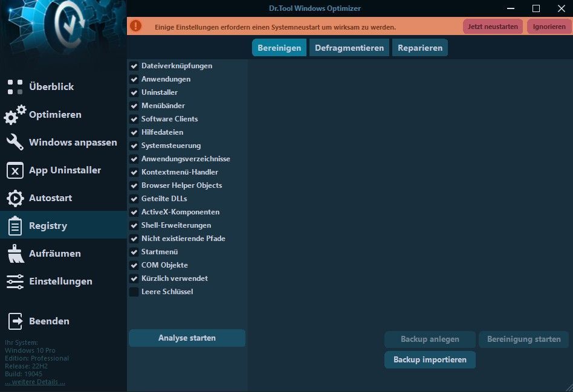Click the Optimieren gears icon
This screenshot has height=392, width=573.
(15, 115)
